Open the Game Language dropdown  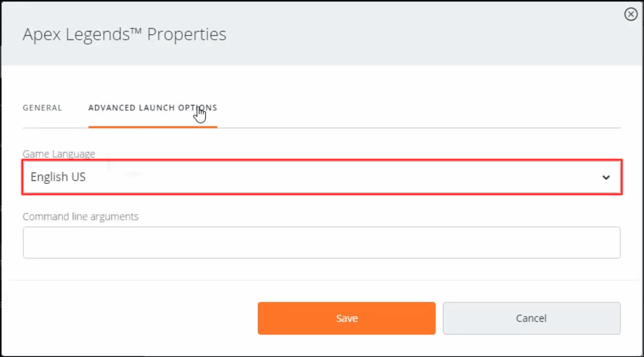click(322, 177)
